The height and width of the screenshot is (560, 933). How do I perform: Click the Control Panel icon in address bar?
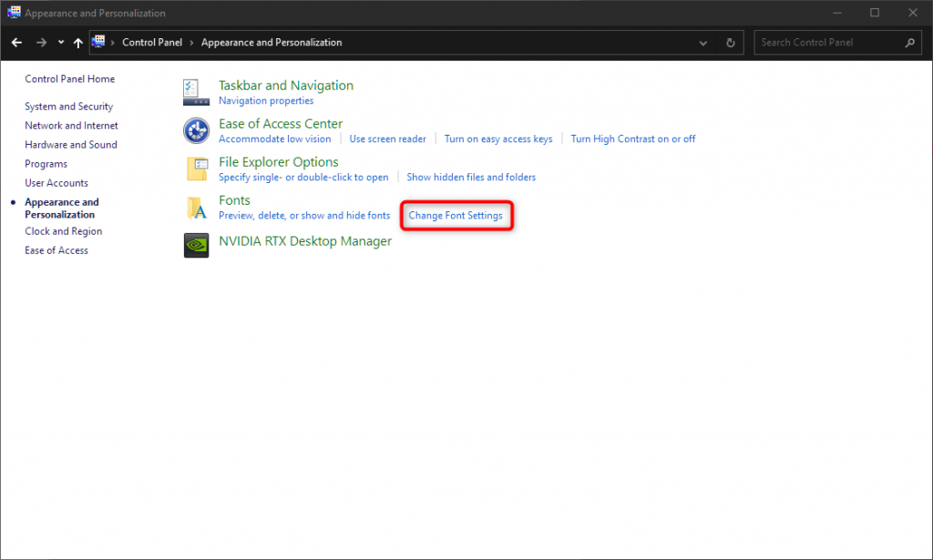point(98,42)
